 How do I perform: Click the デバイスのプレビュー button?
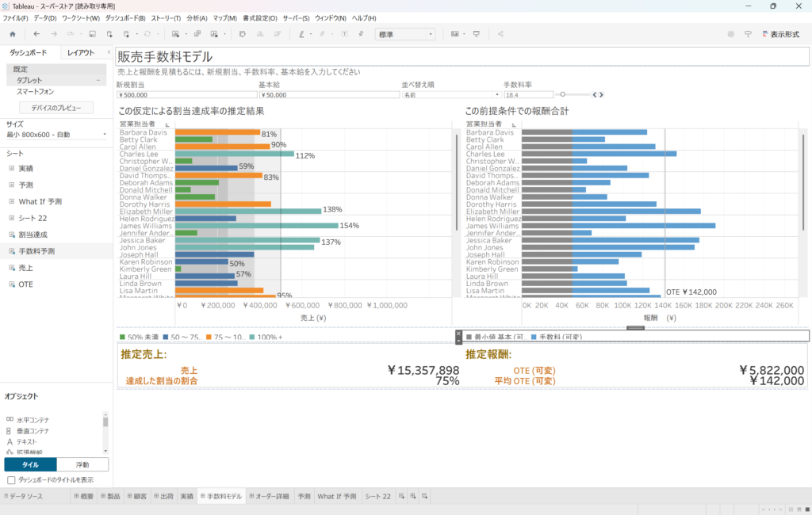(56, 107)
